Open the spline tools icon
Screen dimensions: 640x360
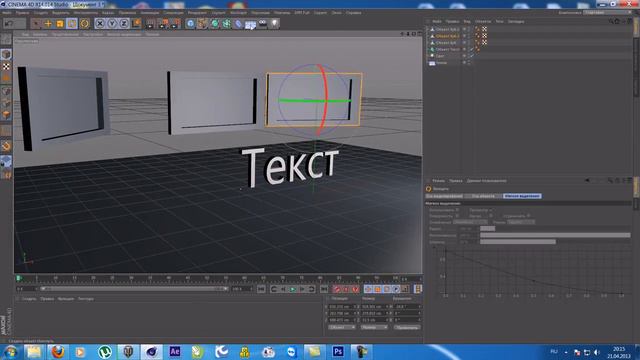coord(202,24)
